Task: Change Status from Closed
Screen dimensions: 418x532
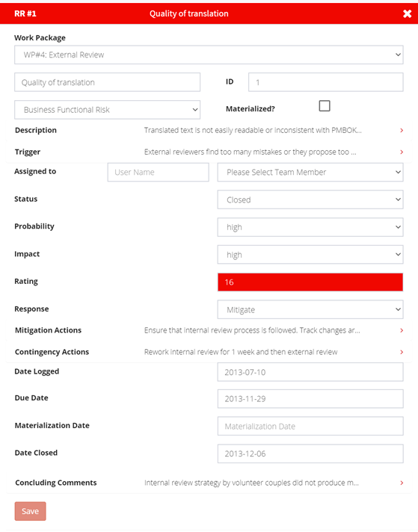Action: tap(310, 199)
